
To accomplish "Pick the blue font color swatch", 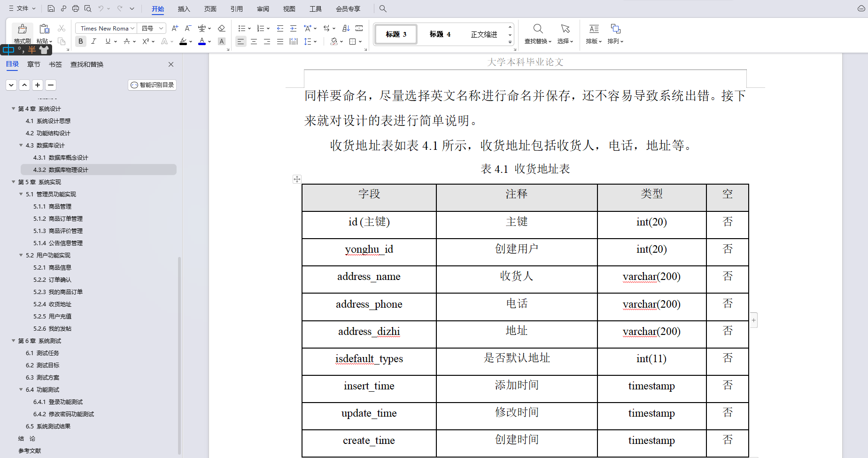I will [x=201, y=41].
